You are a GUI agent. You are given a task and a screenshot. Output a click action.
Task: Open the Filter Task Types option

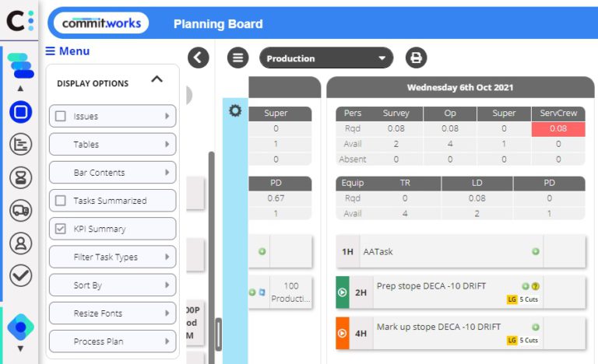(112, 257)
